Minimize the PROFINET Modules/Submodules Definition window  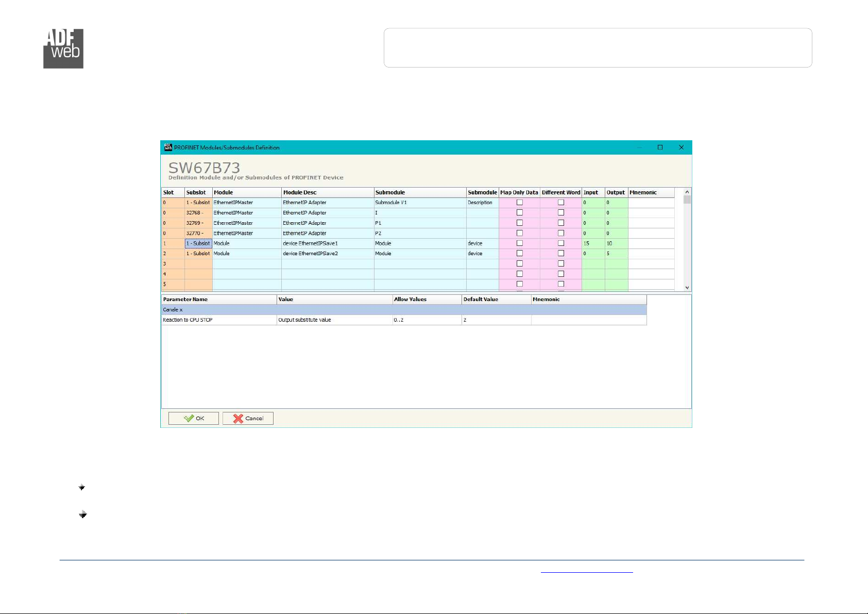point(639,147)
